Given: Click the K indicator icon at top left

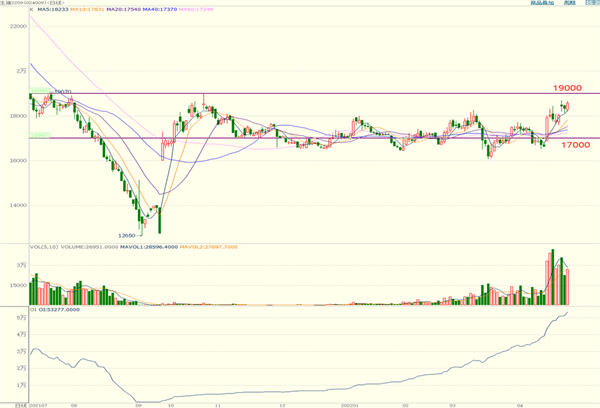Looking at the screenshot, I should (x=30, y=11).
